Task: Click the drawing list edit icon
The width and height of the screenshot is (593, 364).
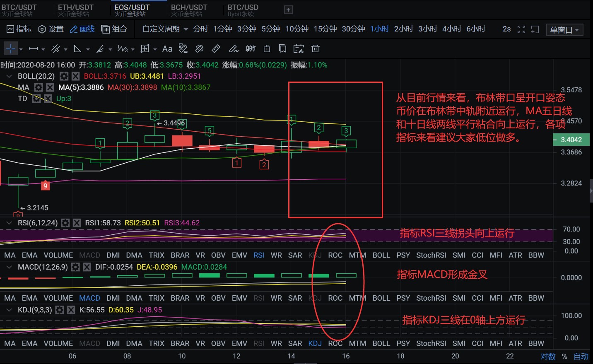Action: click(x=299, y=49)
